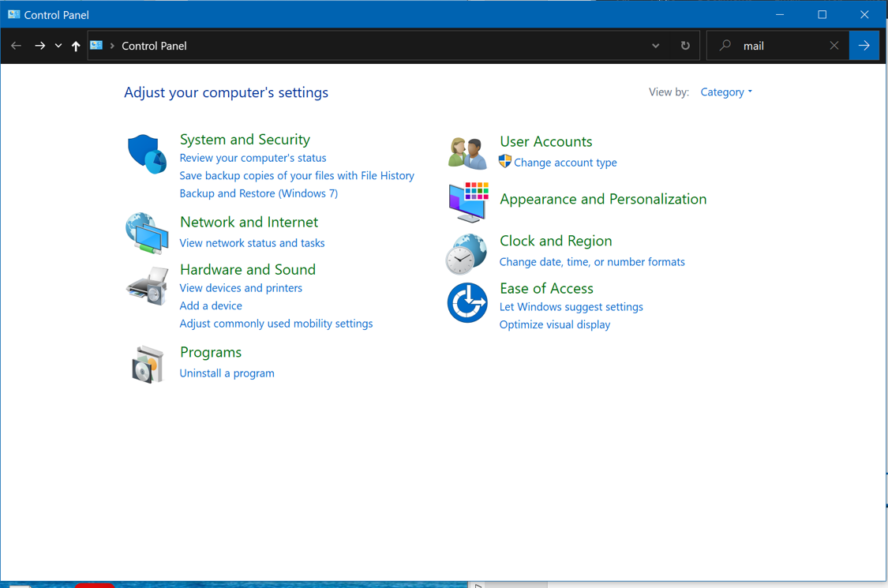Screen dimensions: 888x588
Task: Click Let Windows suggest settings
Action: (571, 307)
